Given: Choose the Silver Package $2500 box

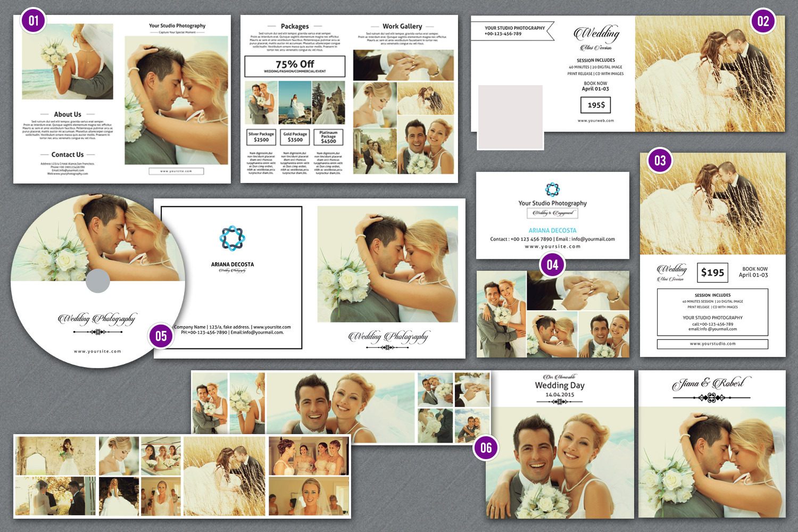Looking at the screenshot, I should [261, 137].
